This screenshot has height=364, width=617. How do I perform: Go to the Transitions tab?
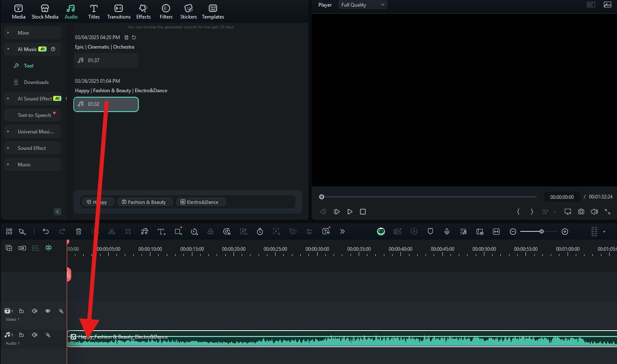click(x=119, y=12)
